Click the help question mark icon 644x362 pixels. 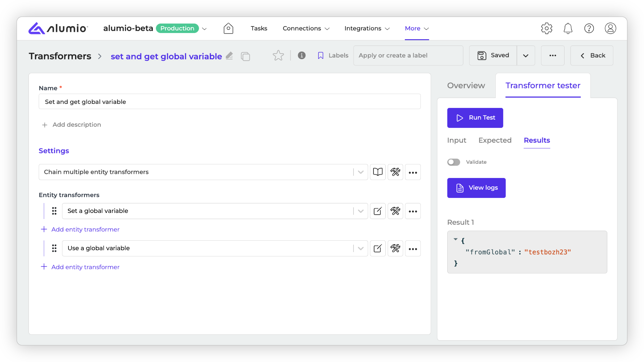click(x=589, y=28)
